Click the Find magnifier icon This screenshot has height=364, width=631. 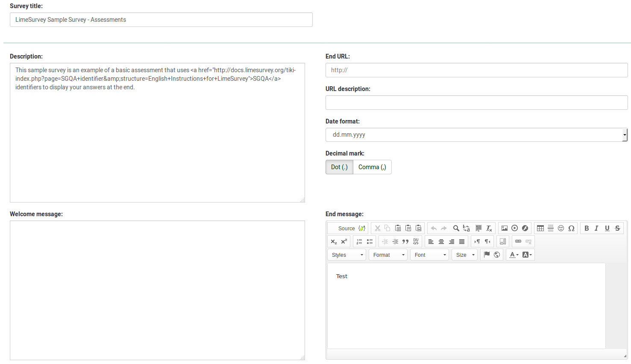pyautogui.click(x=456, y=228)
